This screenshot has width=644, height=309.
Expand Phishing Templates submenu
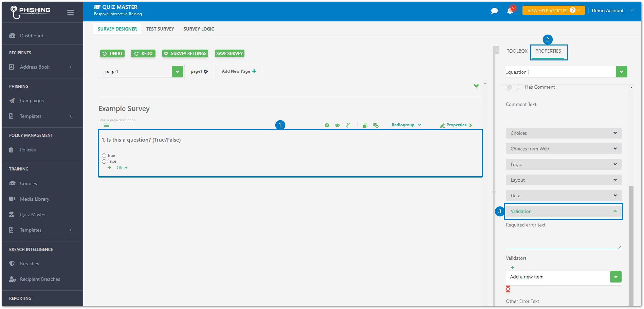click(41, 116)
